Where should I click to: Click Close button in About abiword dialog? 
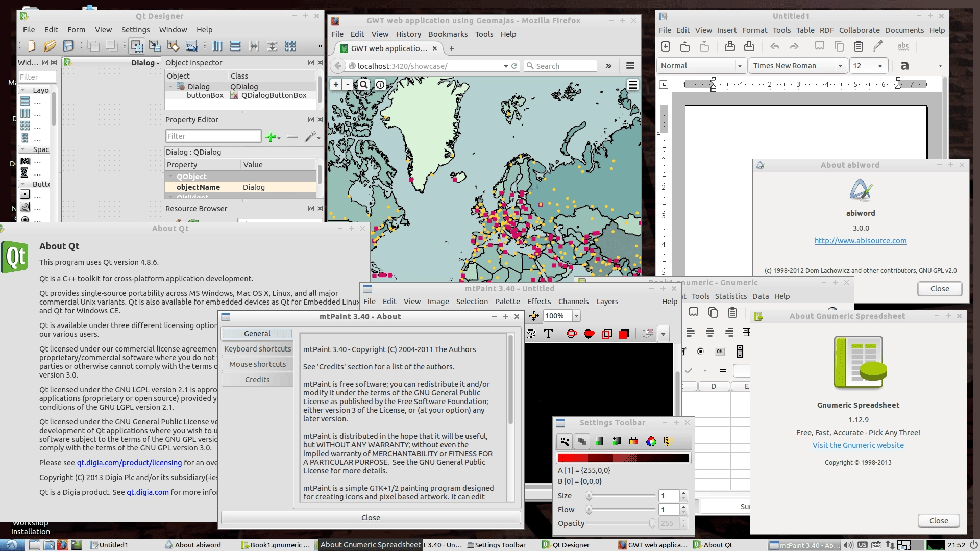pyautogui.click(x=940, y=289)
